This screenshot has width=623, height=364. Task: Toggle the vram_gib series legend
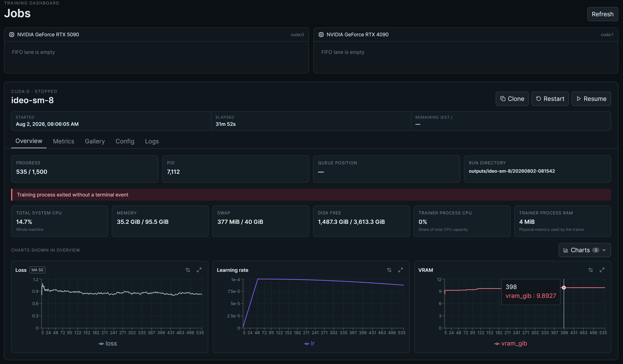pos(510,343)
